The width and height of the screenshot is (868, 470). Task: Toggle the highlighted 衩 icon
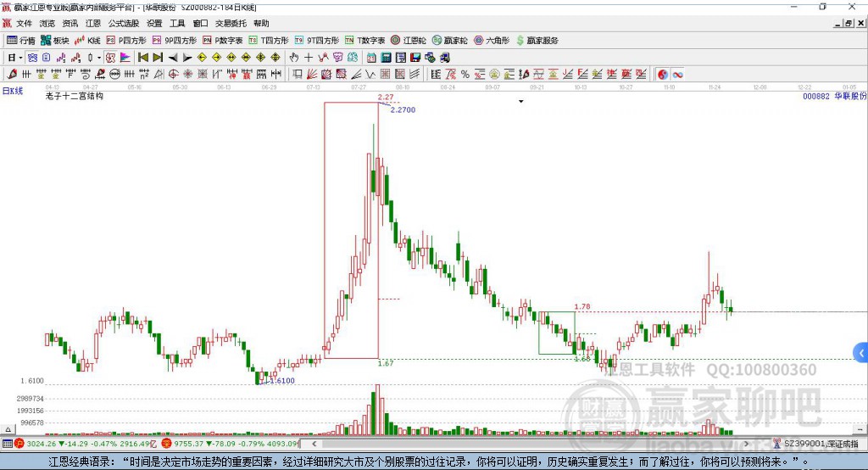[x=110, y=58]
